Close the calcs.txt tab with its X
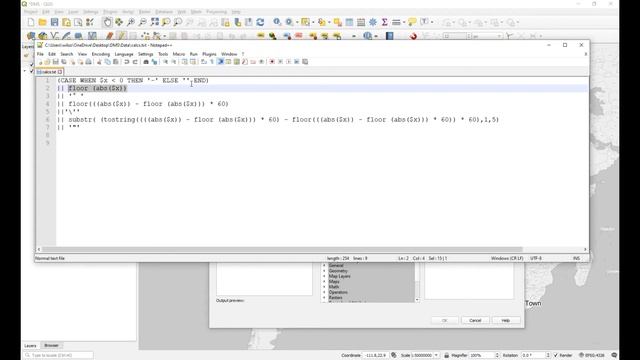This screenshot has width=640, height=360. coord(60,72)
